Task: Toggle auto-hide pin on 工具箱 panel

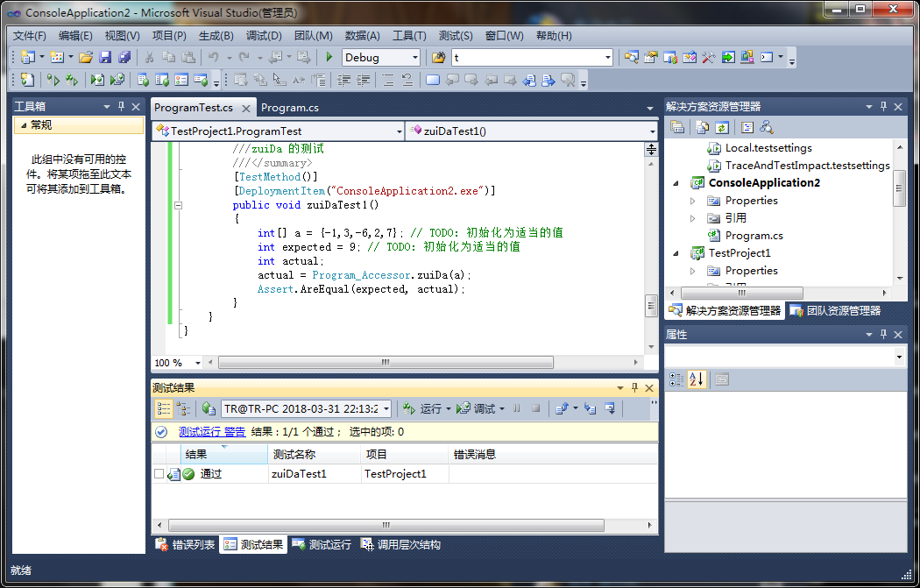Action: point(121,106)
